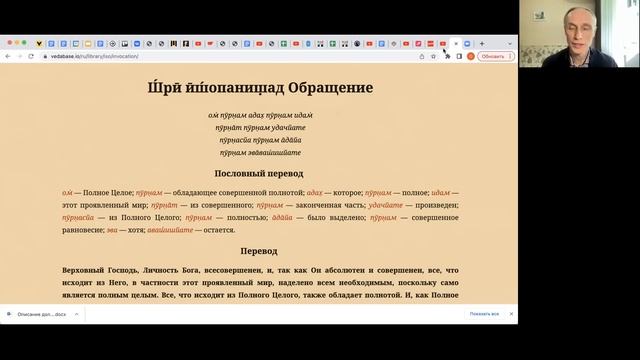Click verse line 'пӯрн̣ам эва̄ваш́ишйате'

pos(260,153)
